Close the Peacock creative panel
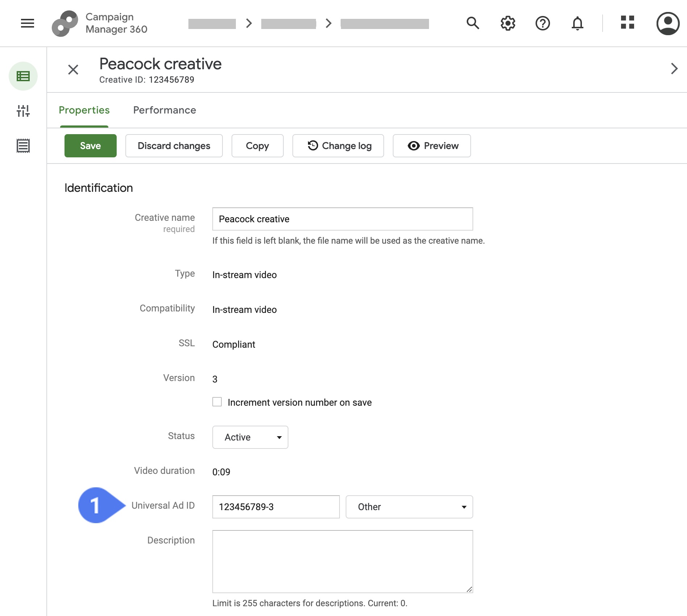 click(x=73, y=70)
